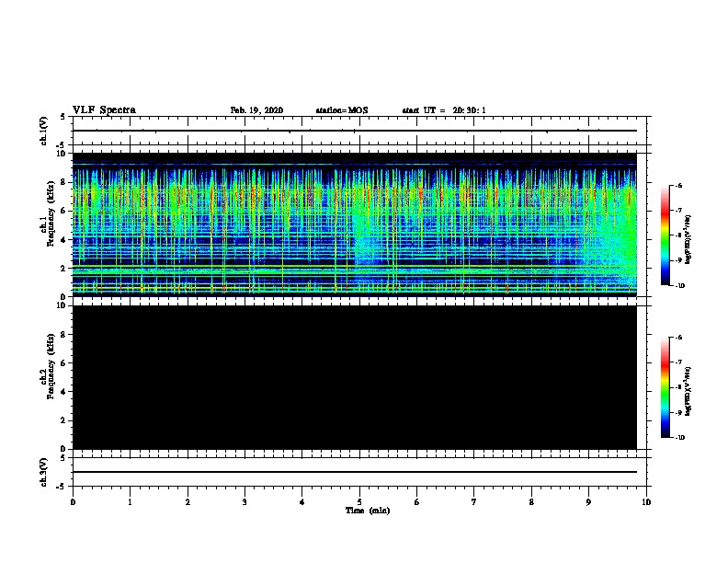
Task: Click the "-10" tick on ch.2 color bar
Action: (679, 438)
